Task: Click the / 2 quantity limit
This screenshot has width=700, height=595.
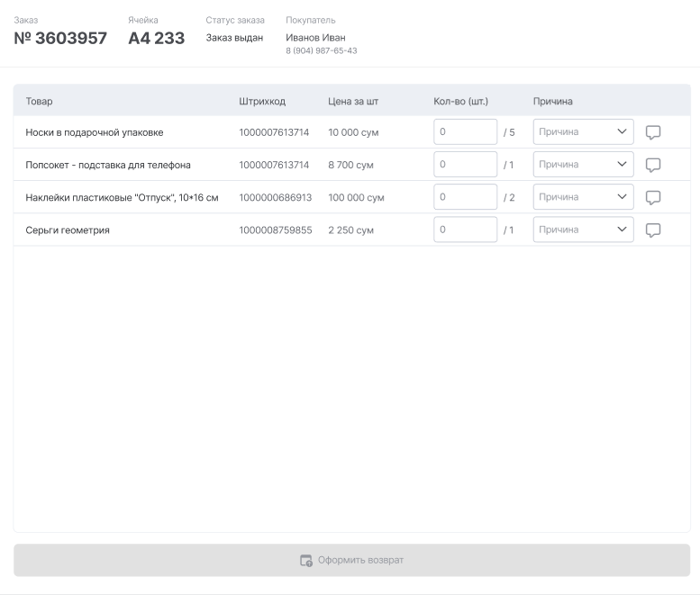Action: pyautogui.click(x=509, y=198)
